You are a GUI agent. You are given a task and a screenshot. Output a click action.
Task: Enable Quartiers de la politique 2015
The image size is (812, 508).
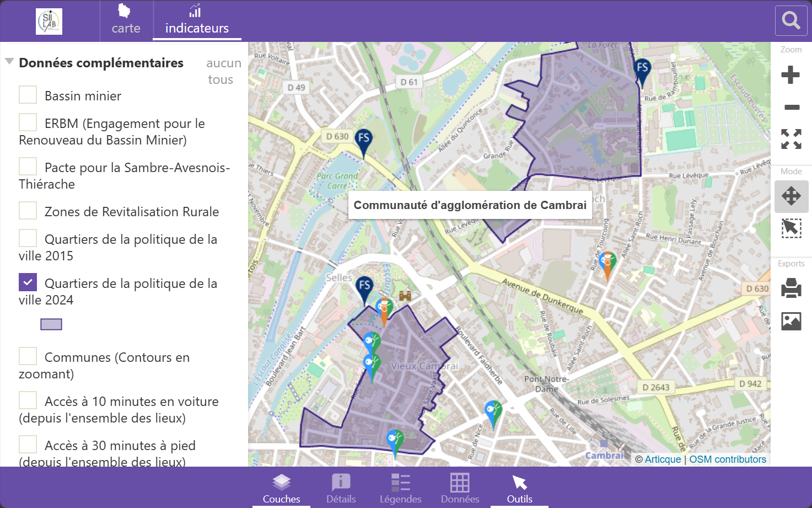pyautogui.click(x=28, y=238)
